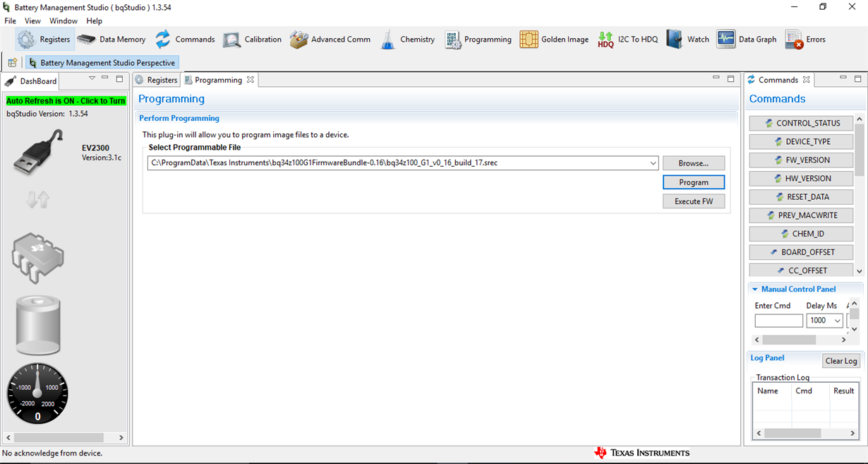Click the Open Perspective icon

click(x=12, y=63)
